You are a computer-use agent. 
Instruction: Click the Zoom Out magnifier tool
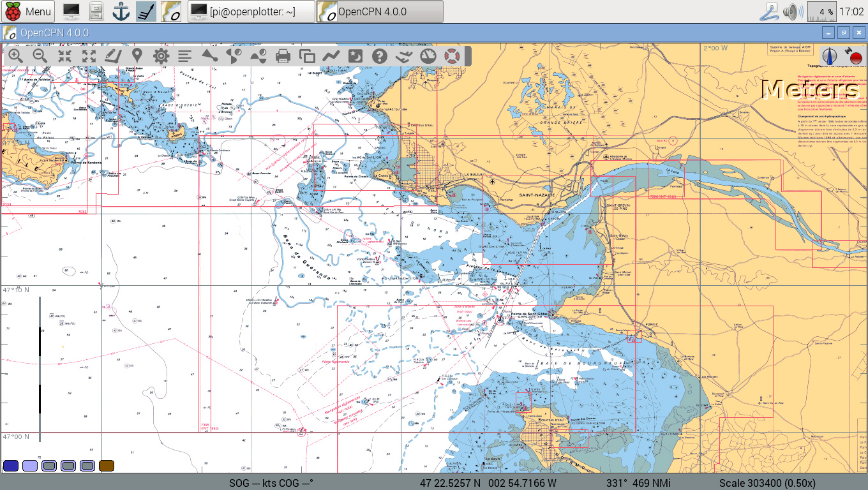coord(40,56)
